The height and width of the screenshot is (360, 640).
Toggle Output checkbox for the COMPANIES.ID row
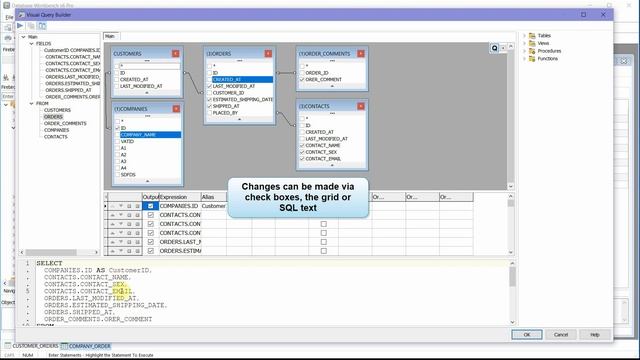point(151,206)
